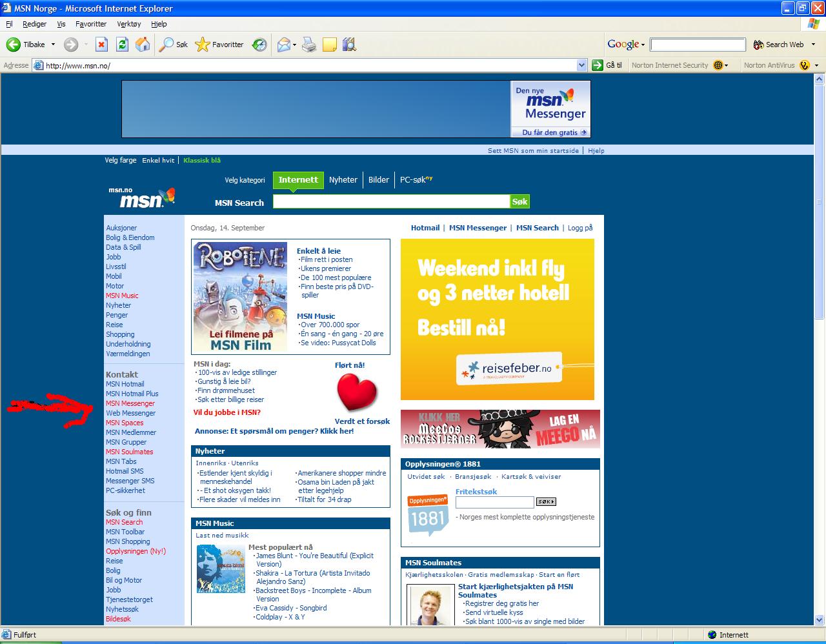
Task: Click Sett MSN som min startside
Action: (533, 150)
